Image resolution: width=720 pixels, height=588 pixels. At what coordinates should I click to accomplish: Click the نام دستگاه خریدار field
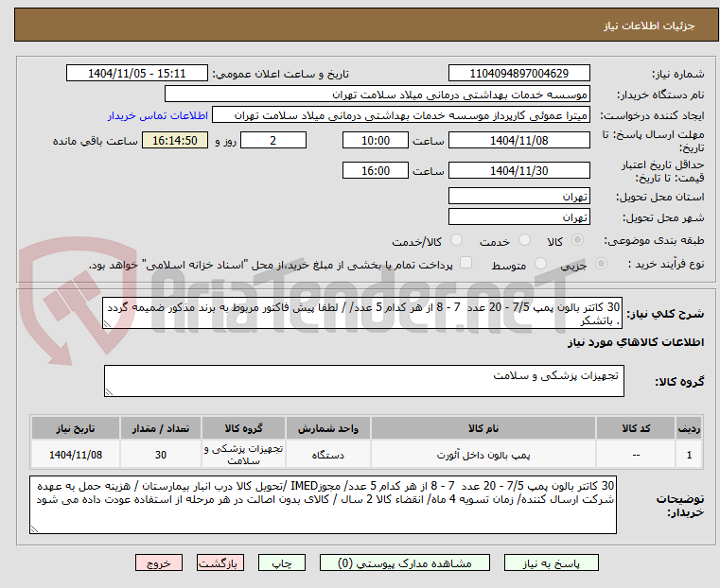pos(377,95)
